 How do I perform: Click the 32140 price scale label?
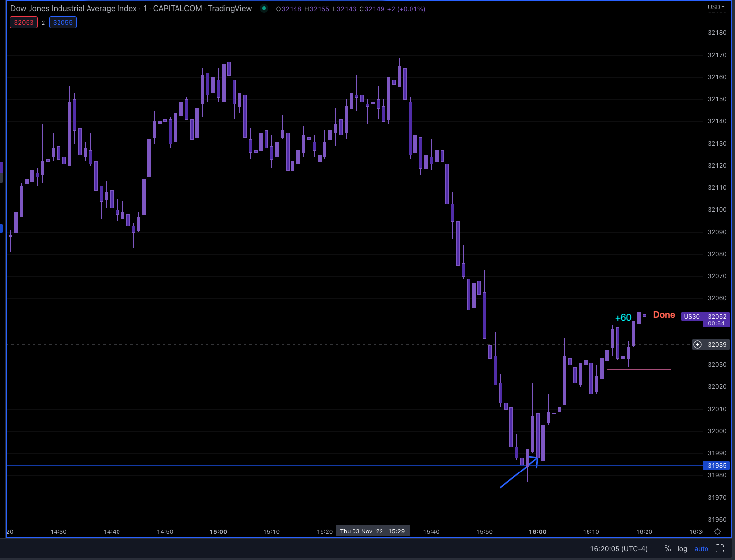click(x=717, y=121)
